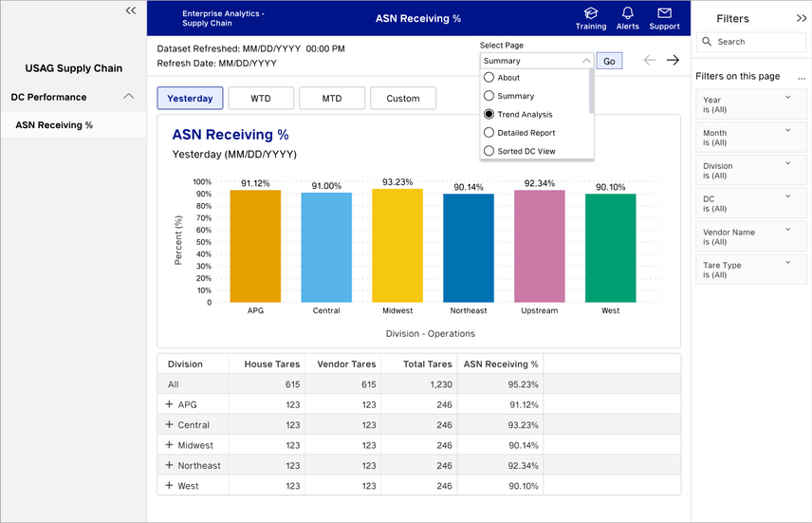Select the Detailed Report radio option
The height and width of the screenshot is (523, 812).
point(489,132)
